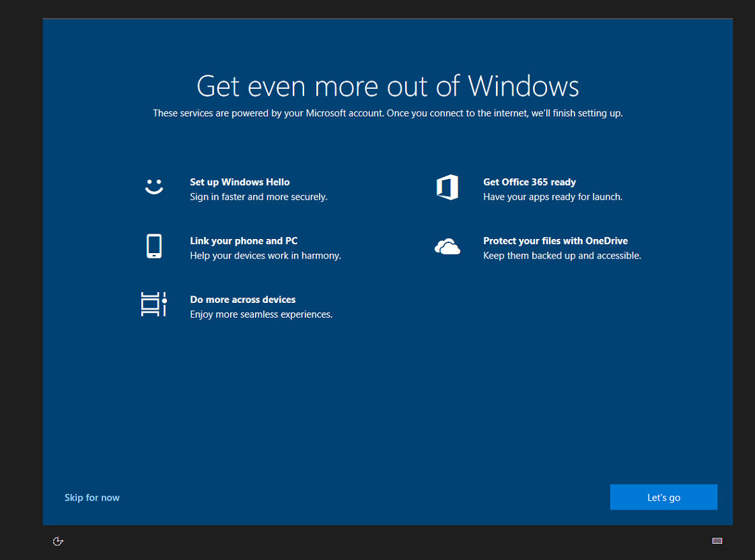This screenshot has width=755, height=560.
Task: Click the Let's go button
Action: click(663, 497)
